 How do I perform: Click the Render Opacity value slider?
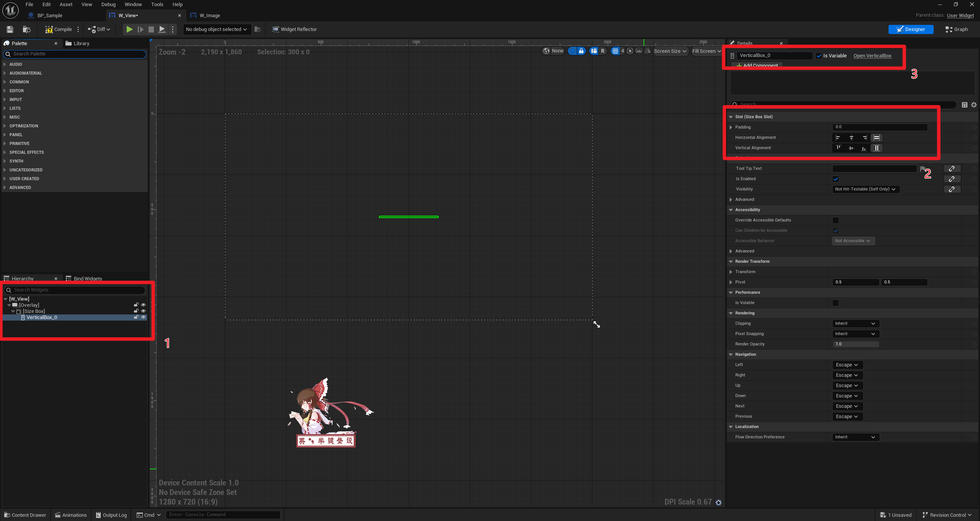pos(856,344)
